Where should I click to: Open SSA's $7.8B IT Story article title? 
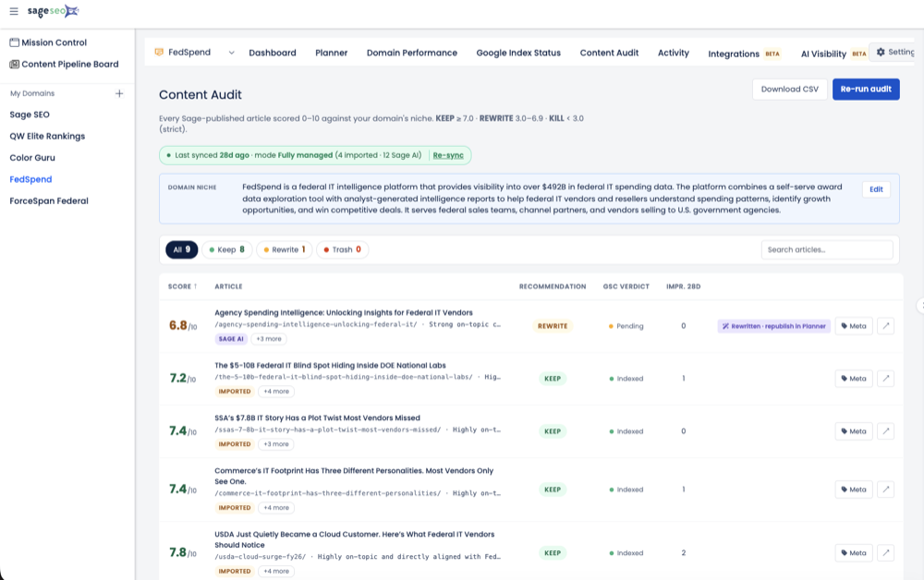(x=317, y=418)
